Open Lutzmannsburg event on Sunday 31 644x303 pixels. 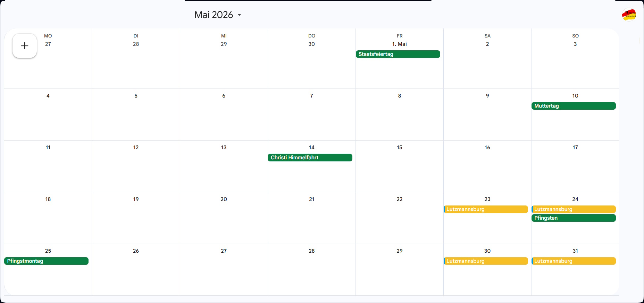(x=573, y=261)
